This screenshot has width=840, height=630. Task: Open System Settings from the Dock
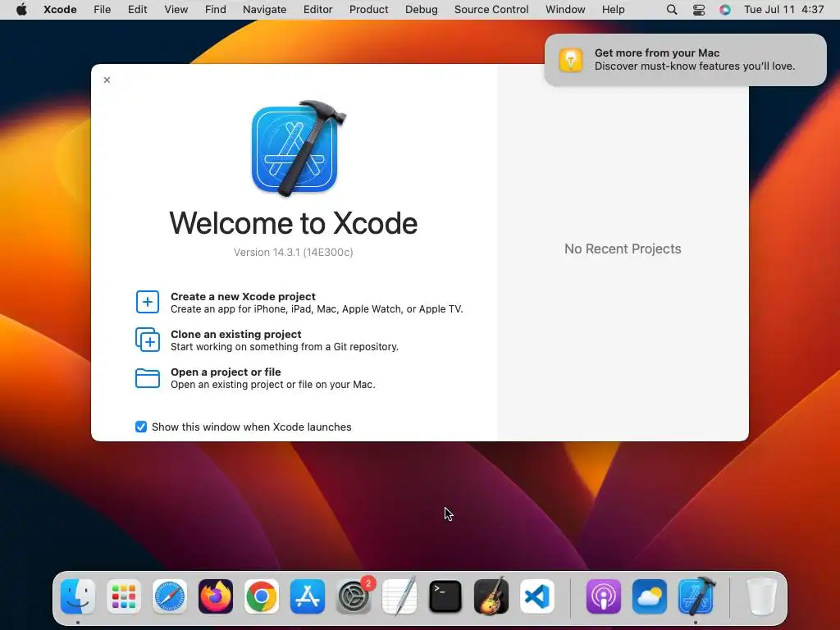click(354, 596)
